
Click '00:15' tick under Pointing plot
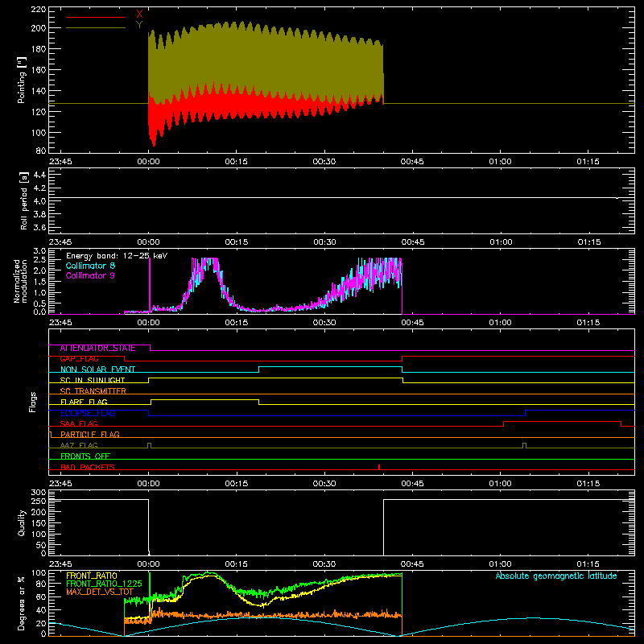tap(237, 162)
